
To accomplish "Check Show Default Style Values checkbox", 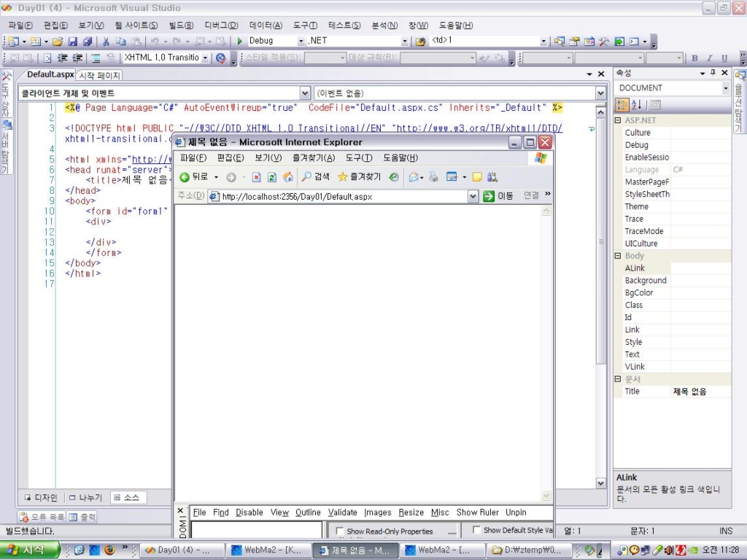I will click(x=476, y=529).
